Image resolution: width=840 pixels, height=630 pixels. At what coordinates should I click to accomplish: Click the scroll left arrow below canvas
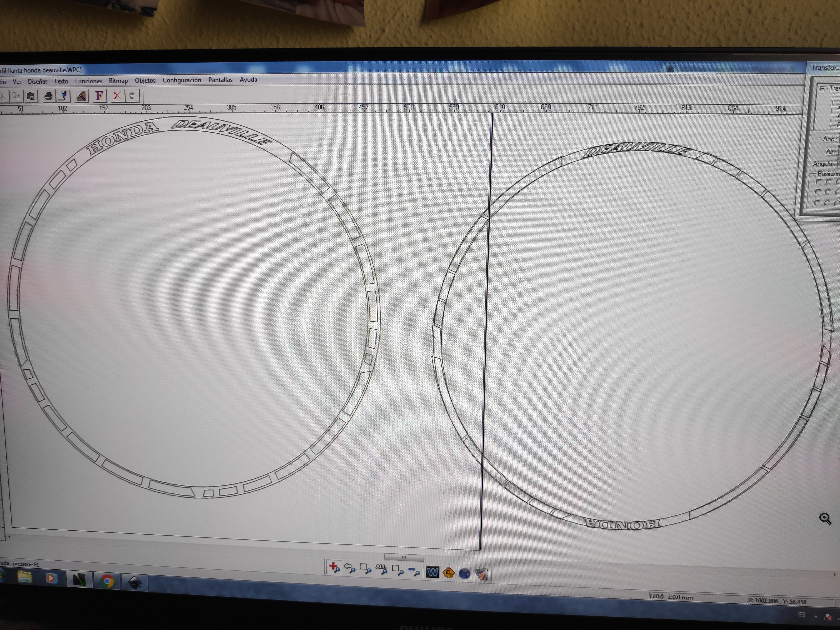coord(9,537)
